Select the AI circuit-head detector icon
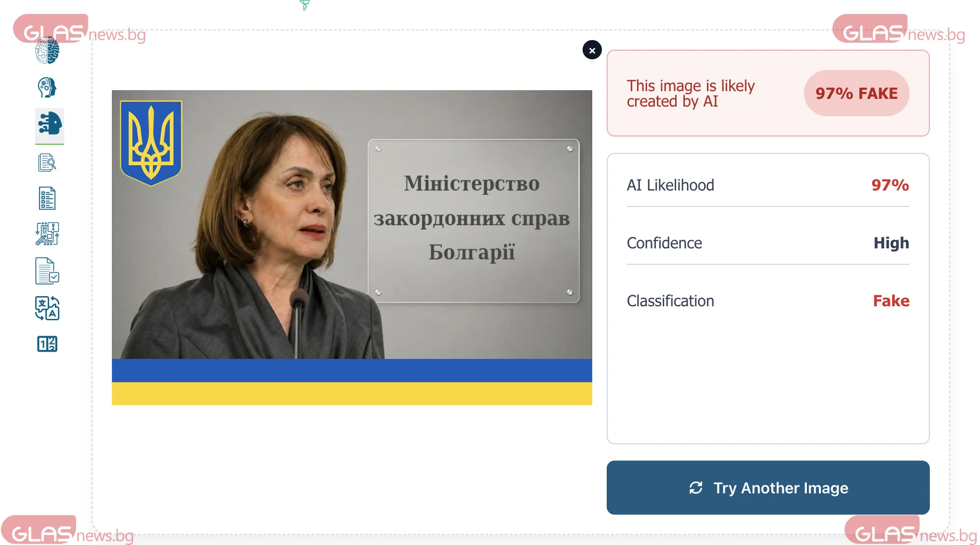The height and width of the screenshot is (545, 980). point(49,124)
